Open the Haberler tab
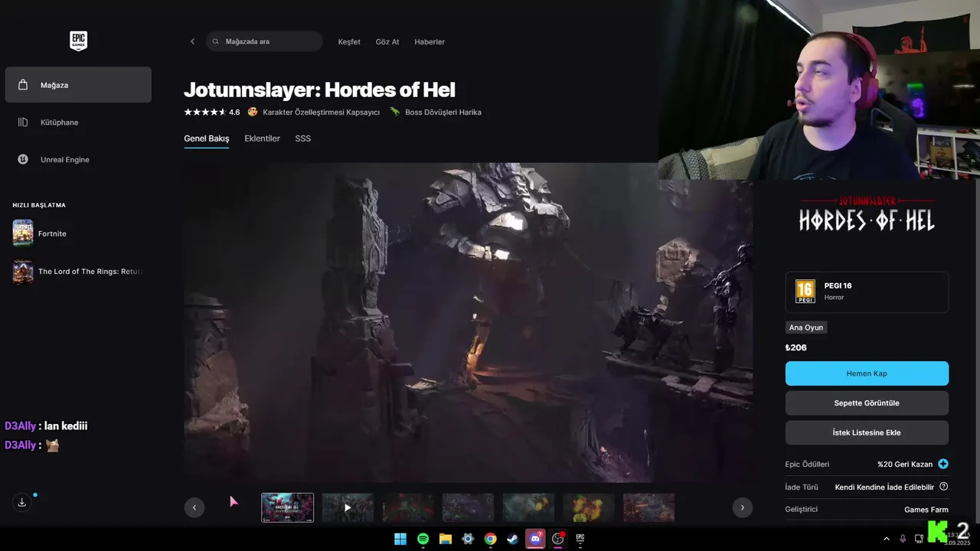 (x=430, y=41)
